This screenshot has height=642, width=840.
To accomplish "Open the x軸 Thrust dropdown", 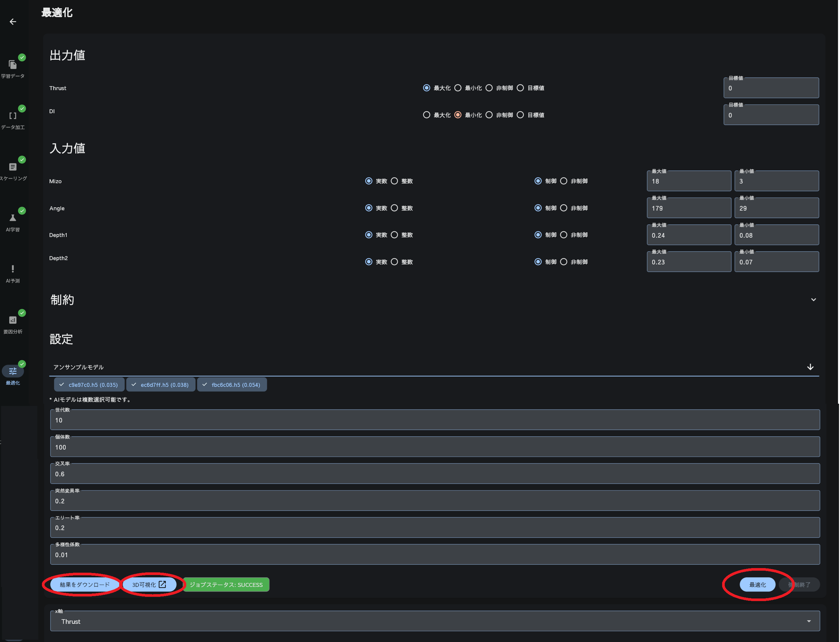I will tap(435, 621).
